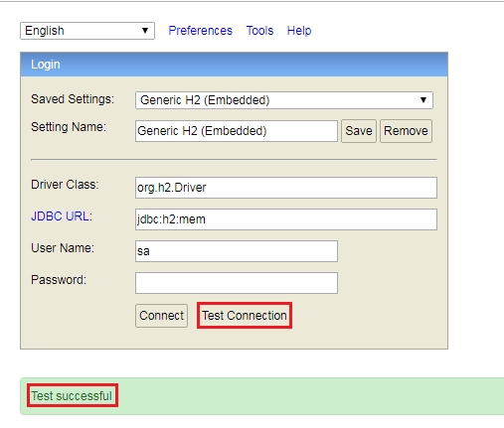Open the English language dropdown

(87, 31)
